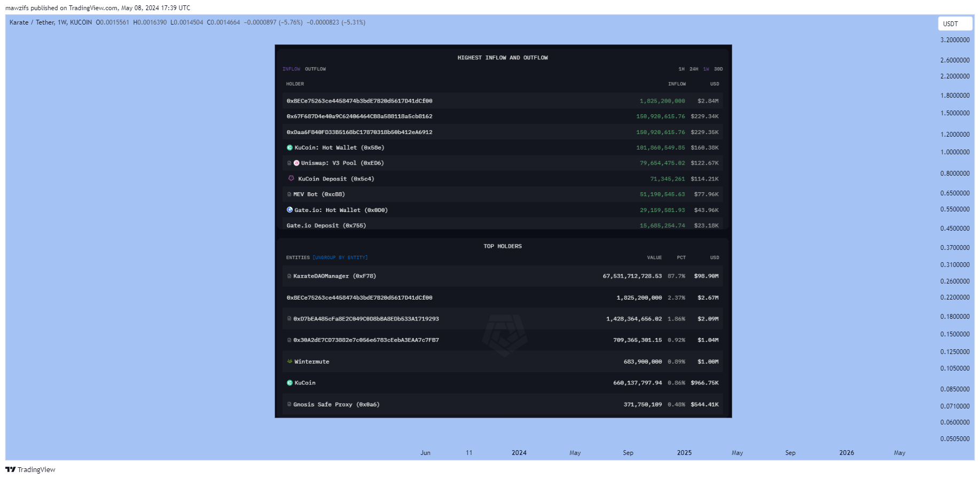Click the 71,345,261 inflow amount
Screen dimensions: 980x479
tap(668, 179)
